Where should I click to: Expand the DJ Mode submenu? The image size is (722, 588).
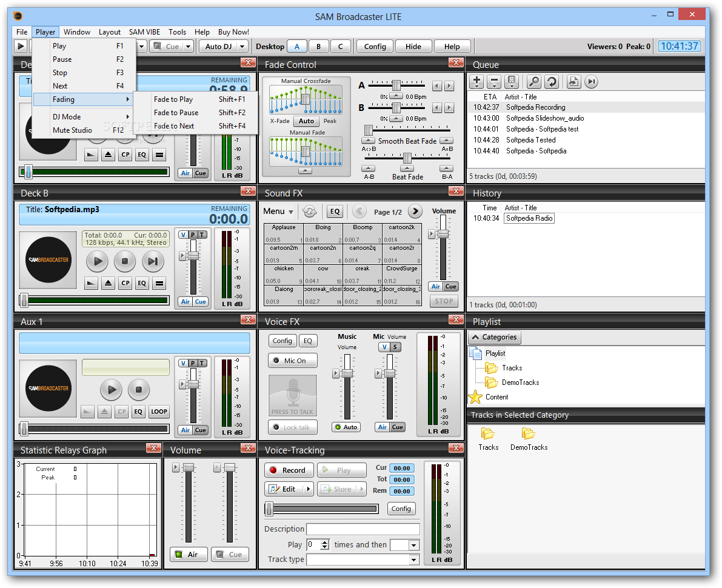85,117
